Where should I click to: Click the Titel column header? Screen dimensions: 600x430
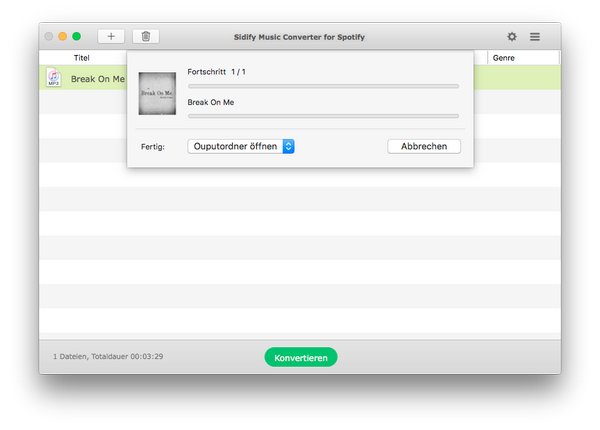pyautogui.click(x=82, y=58)
